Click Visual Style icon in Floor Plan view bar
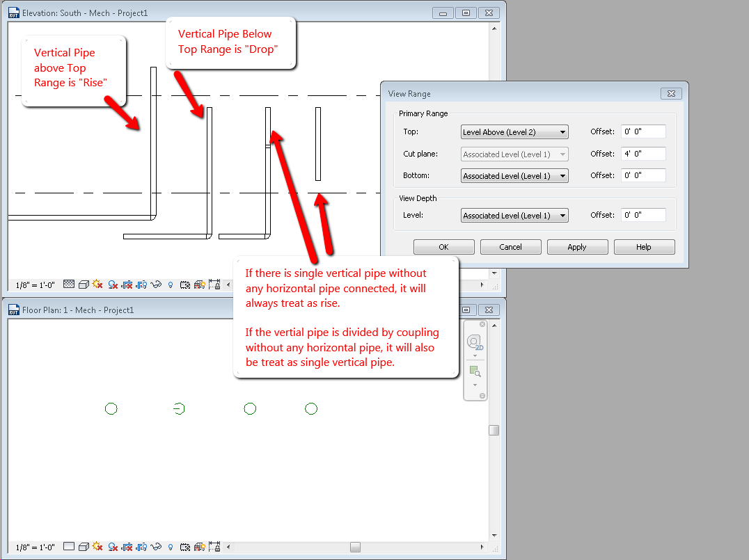 [84, 547]
